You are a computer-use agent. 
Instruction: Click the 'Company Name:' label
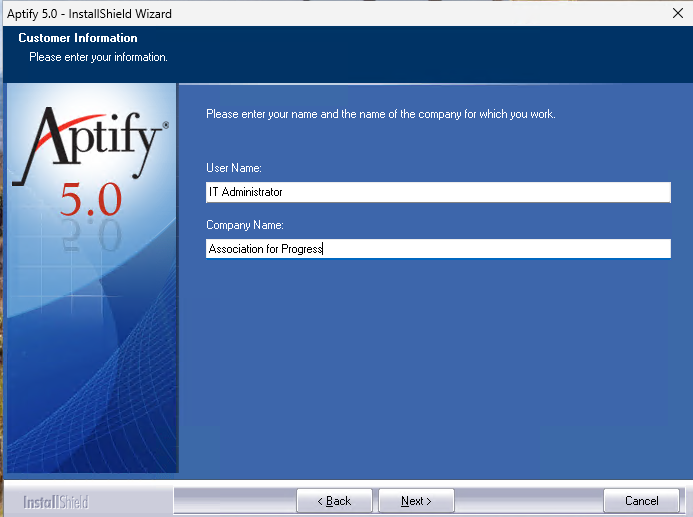[x=245, y=225]
